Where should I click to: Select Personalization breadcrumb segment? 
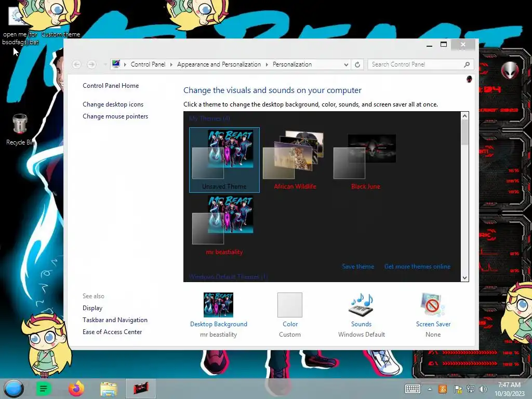click(292, 64)
